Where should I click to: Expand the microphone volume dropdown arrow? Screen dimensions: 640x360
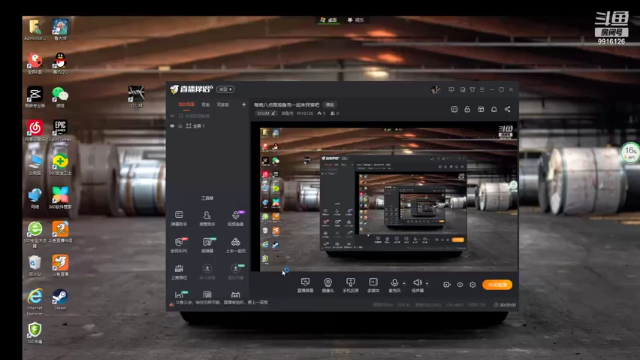click(x=404, y=283)
